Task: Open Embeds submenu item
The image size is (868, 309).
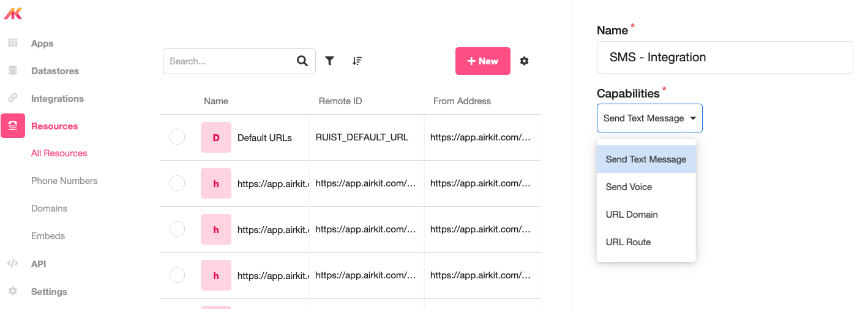Action: click(48, 236)
